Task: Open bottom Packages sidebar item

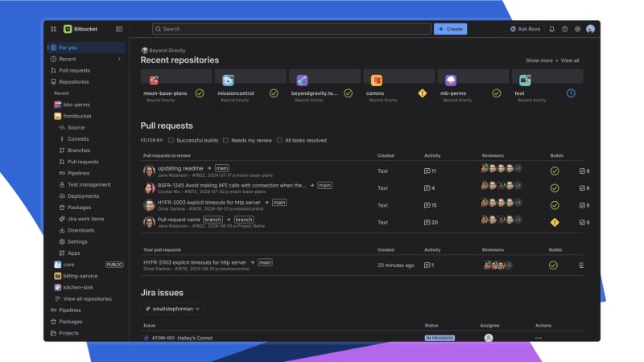Action: 70,322
